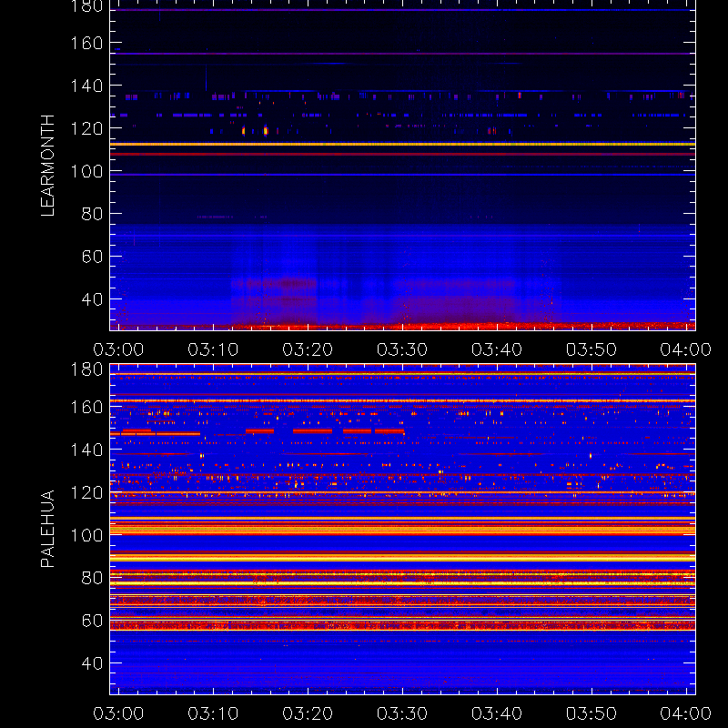Click the 03:50 time label under the Learmonth plot
The height and width of the screenshot is (728, 728).
point(591,349)
